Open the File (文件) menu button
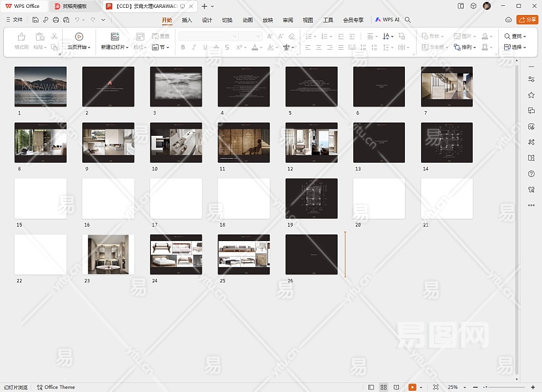 click(13, 20)
